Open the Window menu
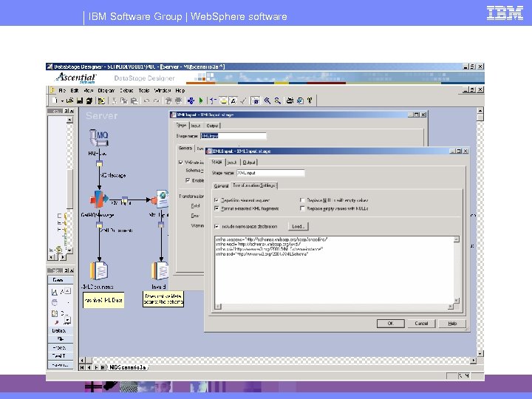Viewport: 532px width, 399px height. (163, 91)
